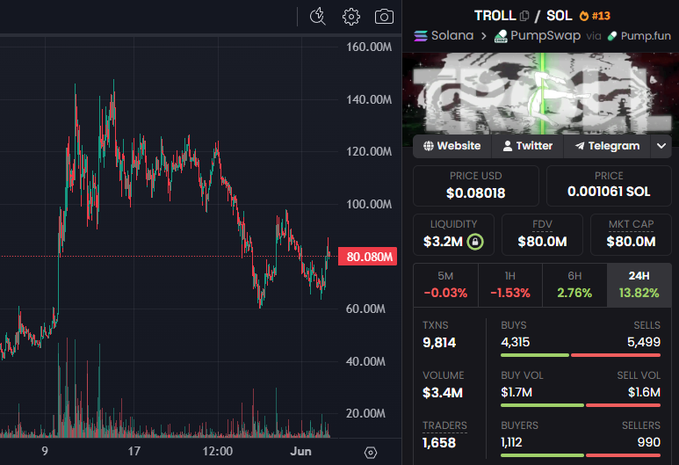Open the Twitter link
This screenshot has width=679, height=465.
pyautogui.click(x=527, y=146)
